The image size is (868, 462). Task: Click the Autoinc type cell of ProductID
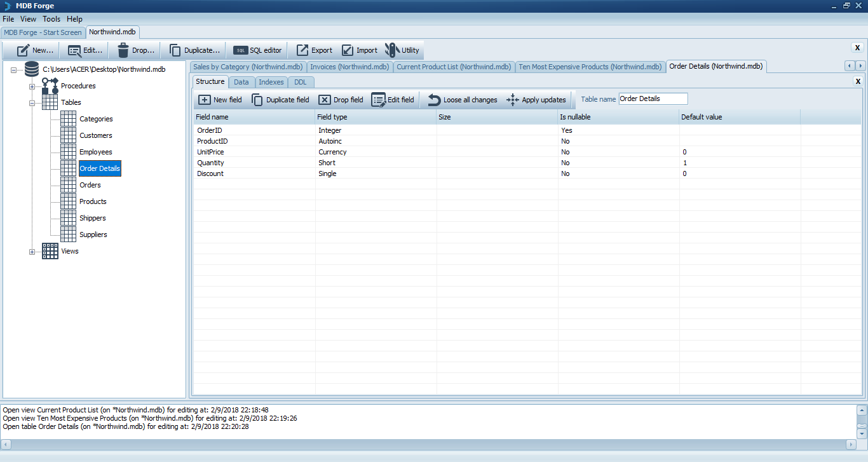pos(376,141)
